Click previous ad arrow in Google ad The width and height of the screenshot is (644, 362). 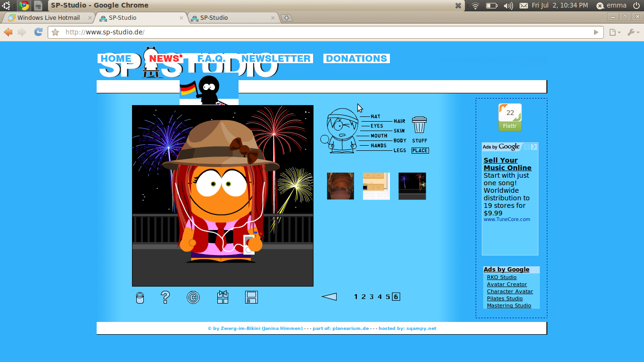pyautogui.click(x=527, y=147)
